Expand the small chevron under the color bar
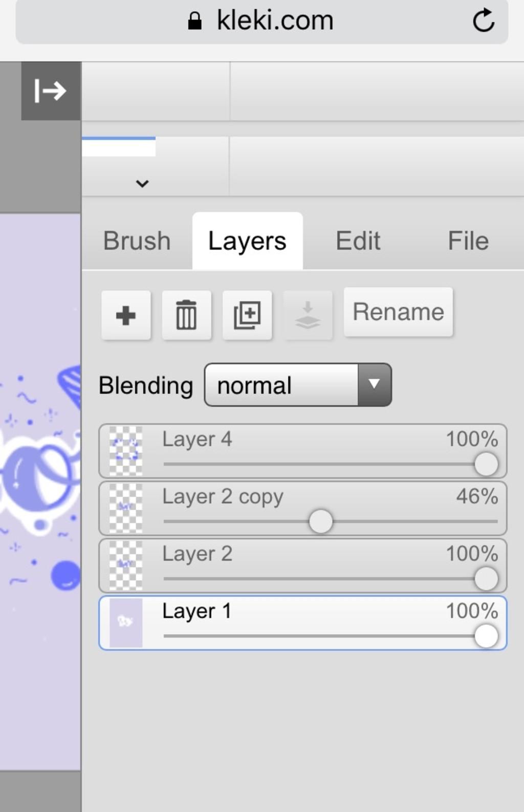Image resolution: width=524 pixels, height=812 pixels. point(142,183)
